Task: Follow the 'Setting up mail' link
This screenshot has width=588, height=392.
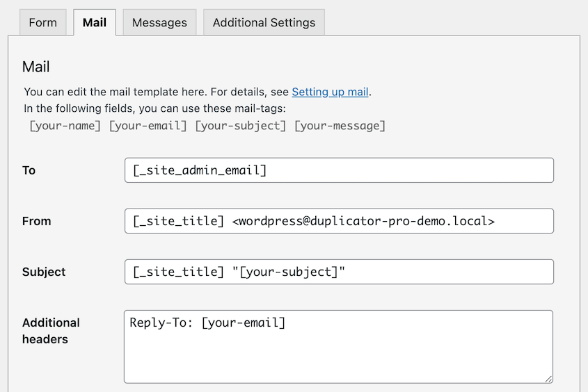Action: (x=330, y=92)
